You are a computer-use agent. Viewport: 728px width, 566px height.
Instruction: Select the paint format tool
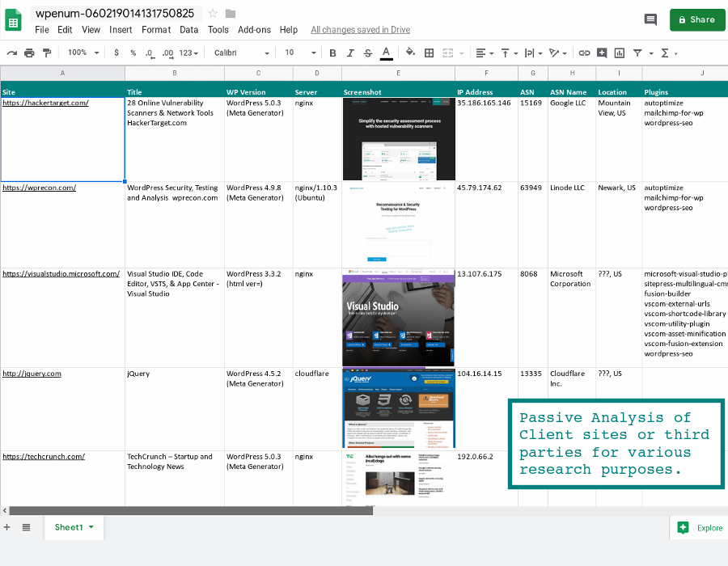click(47, 53)
